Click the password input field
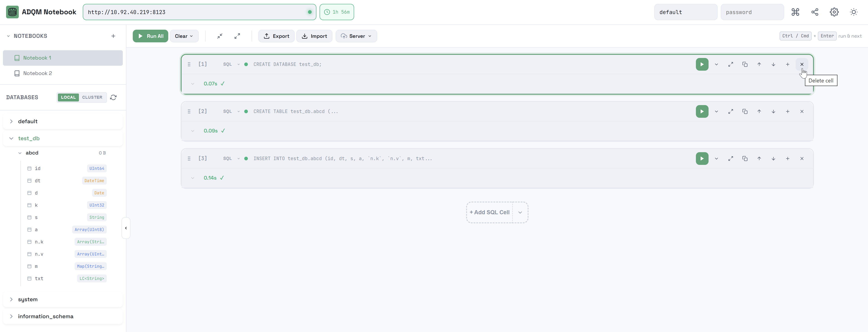The height and width of the screenshot is (332, 868). coord(752,12)
